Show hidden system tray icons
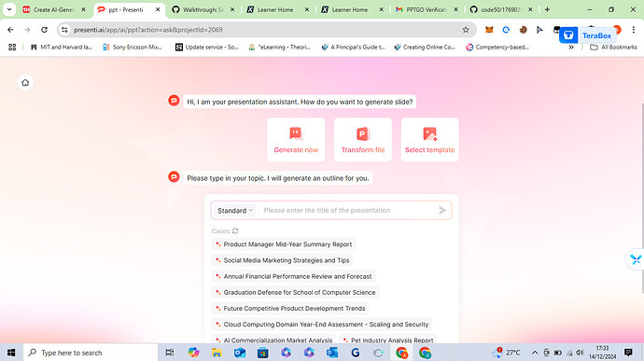 point(535,353)
